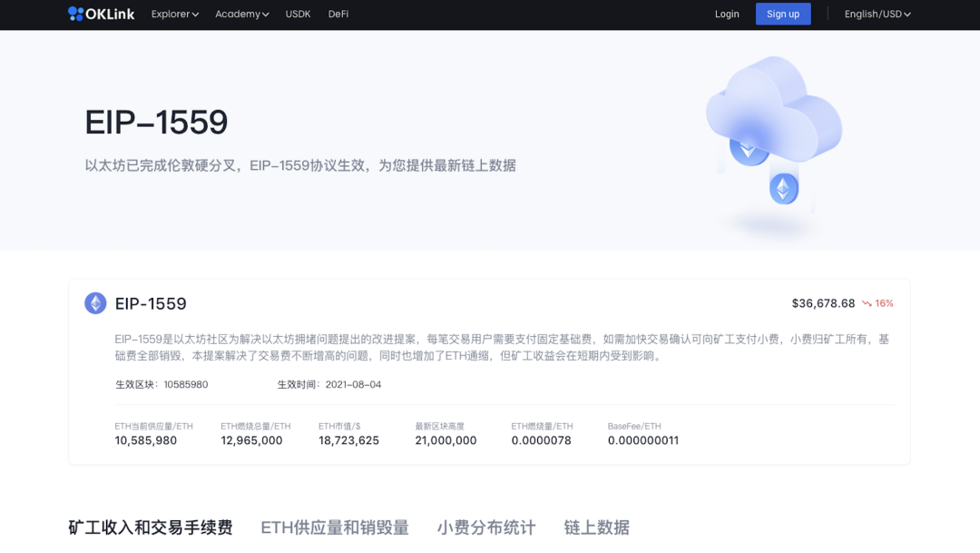Open the DeFi menu item
The image size is (980, 553).
[x=338, y=14]
